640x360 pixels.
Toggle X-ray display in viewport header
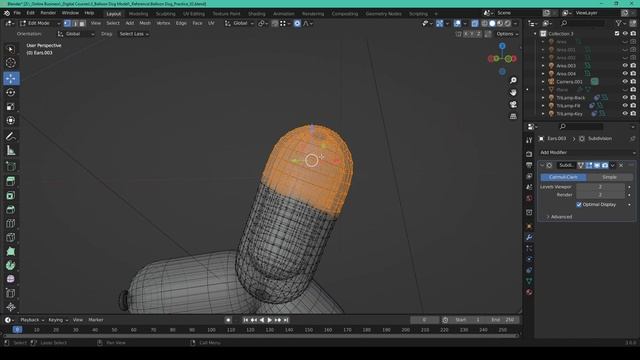[475, 23]
